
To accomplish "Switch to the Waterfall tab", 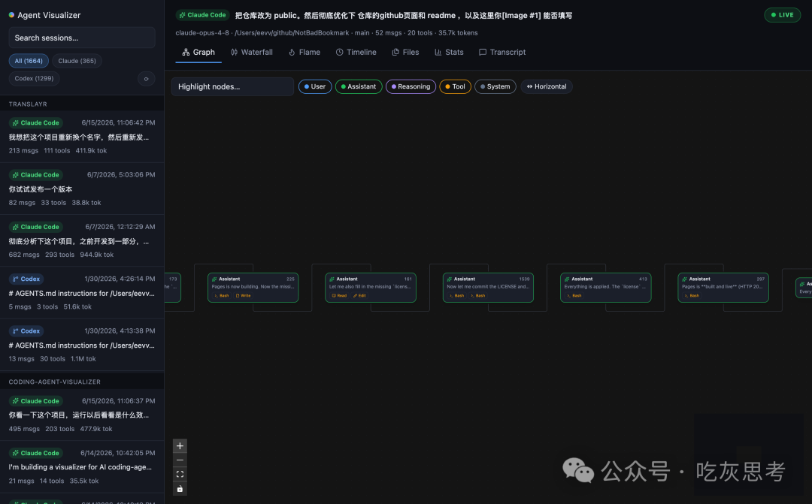I will pyautogui.click(x=252, y=53).
